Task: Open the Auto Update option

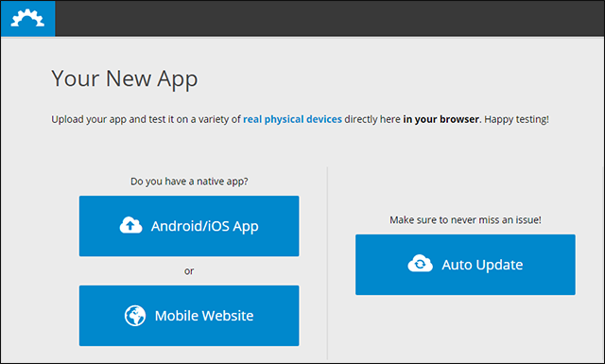Action: pyautogui.click(x=465, y=265)
